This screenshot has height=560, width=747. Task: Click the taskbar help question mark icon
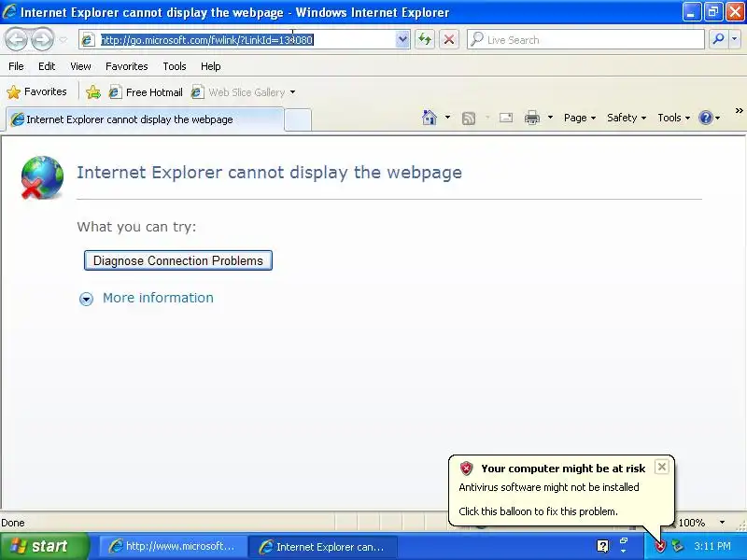(602, 546)
